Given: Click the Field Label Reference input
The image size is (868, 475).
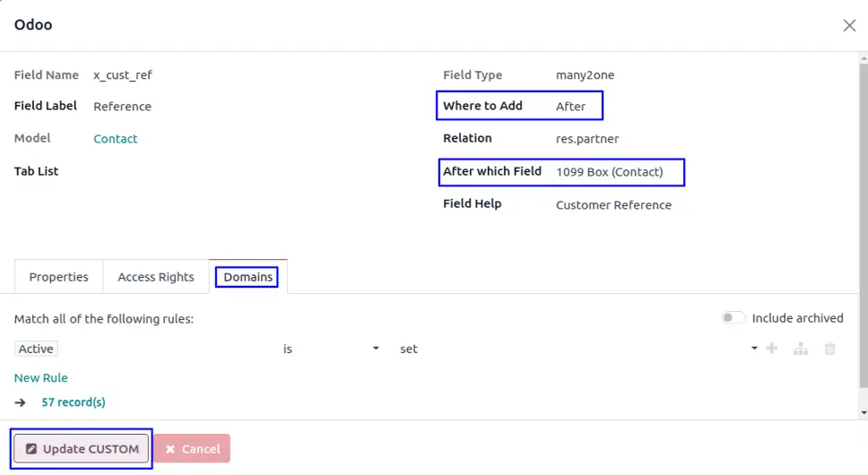Looking at the screenshot, I should [123, 107].
